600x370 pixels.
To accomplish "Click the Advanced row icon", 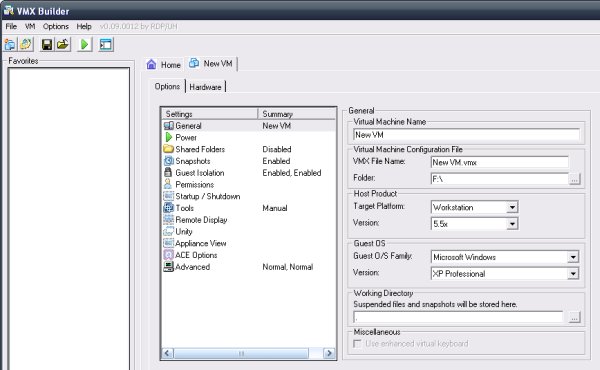I will point(168,267).
